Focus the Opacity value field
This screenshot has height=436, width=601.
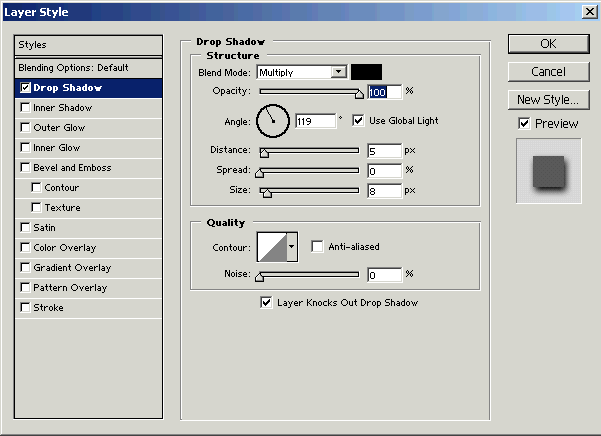(384, 92)
